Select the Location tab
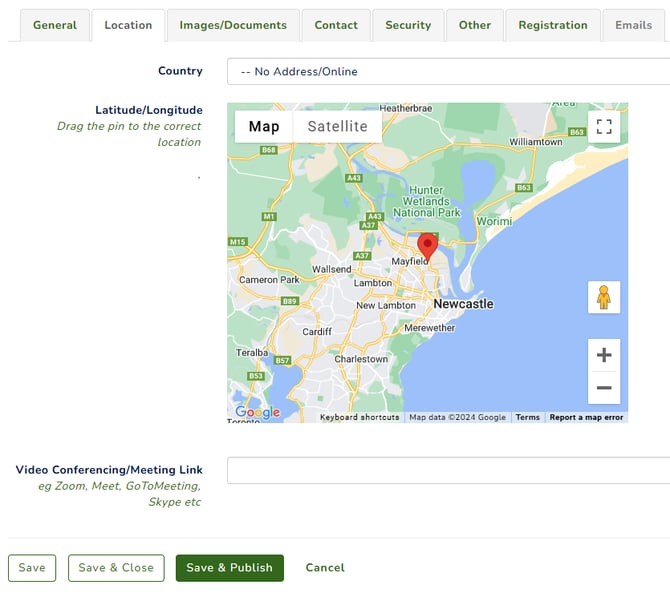 tap(128, 25)
